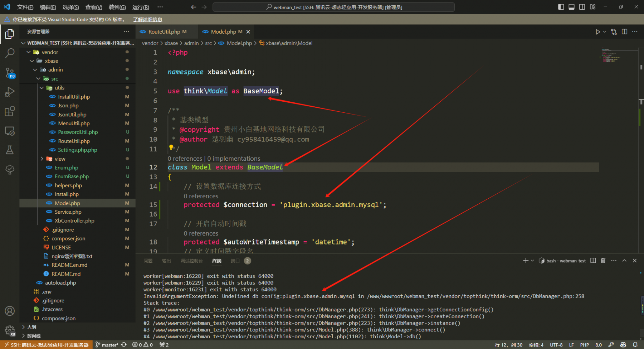Open the Run and Debug view

(x=10, y=92)
